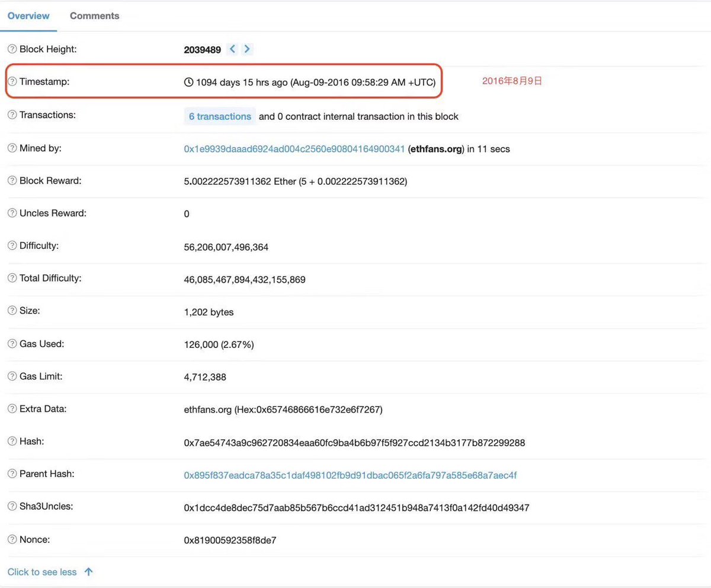Viewport: 711px width, 588px height.
Task: Select extra data text ethfans.org Hex
Action: (284, 410)
